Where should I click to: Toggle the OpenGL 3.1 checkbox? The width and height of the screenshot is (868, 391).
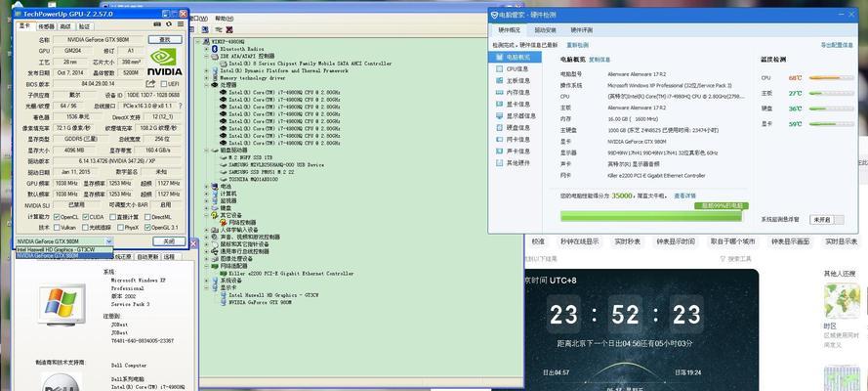pos(147,227)
